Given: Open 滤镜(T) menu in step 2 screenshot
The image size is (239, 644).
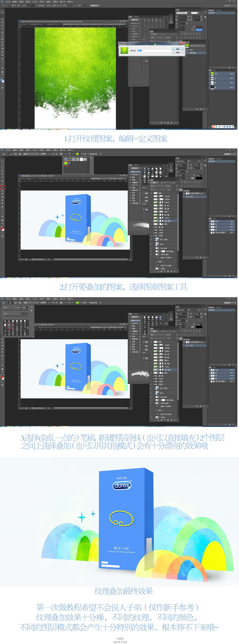Looking at the screenshot, I should pos(49,150).
